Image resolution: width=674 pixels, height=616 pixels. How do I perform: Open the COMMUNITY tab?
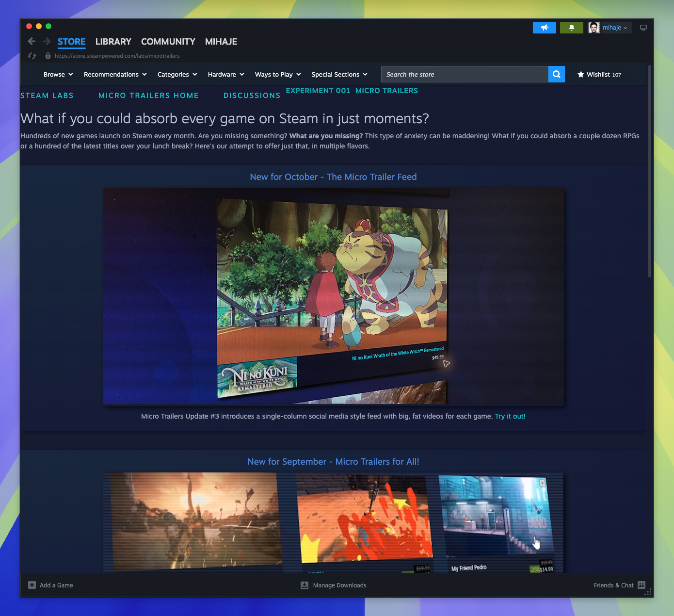168,42
